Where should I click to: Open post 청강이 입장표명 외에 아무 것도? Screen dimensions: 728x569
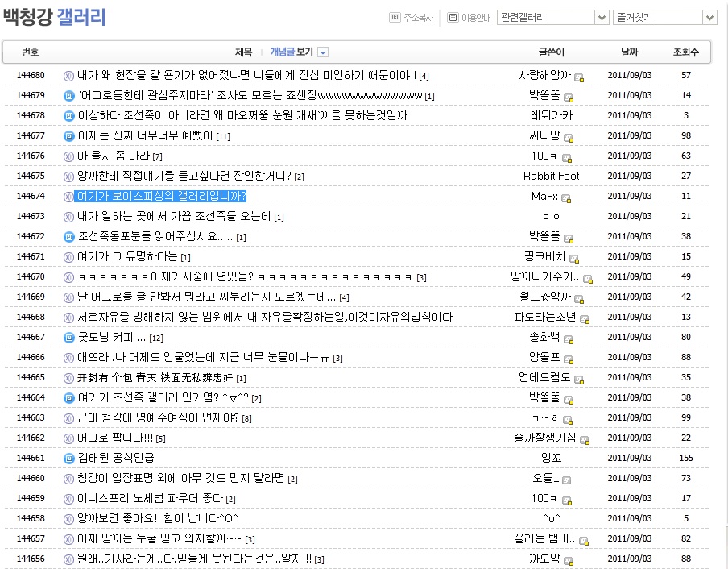point(181,478)
